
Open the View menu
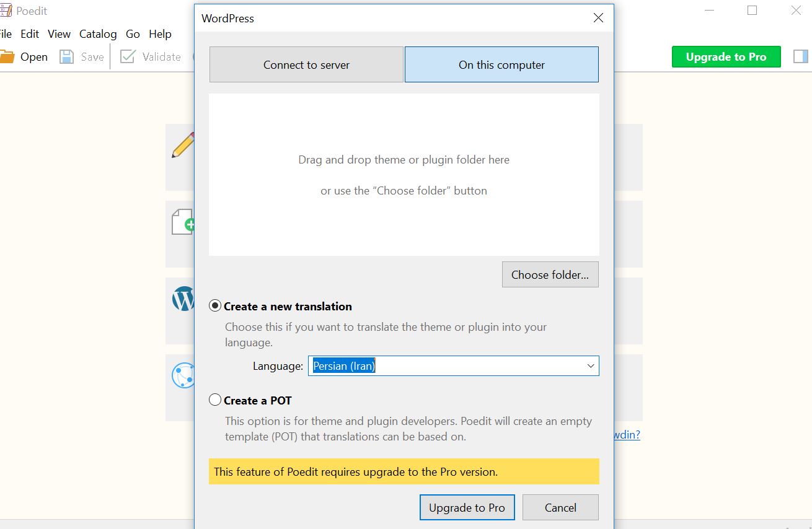tap(60, 34)
